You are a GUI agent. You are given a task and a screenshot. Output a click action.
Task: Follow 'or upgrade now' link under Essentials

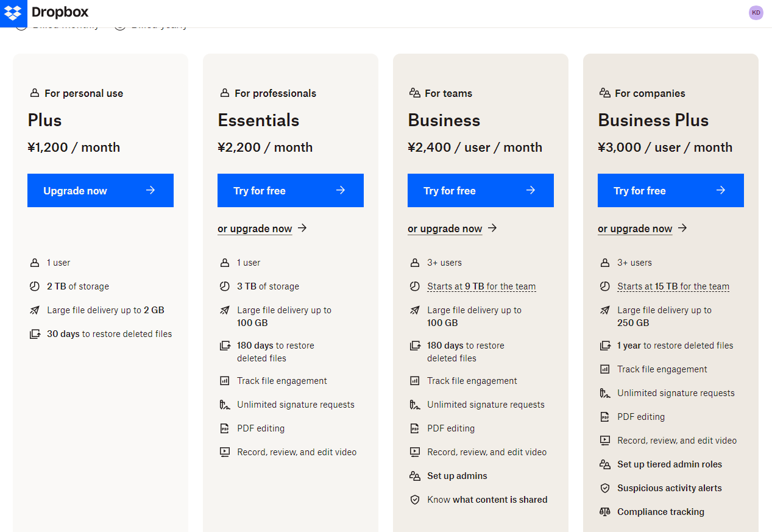255,229
